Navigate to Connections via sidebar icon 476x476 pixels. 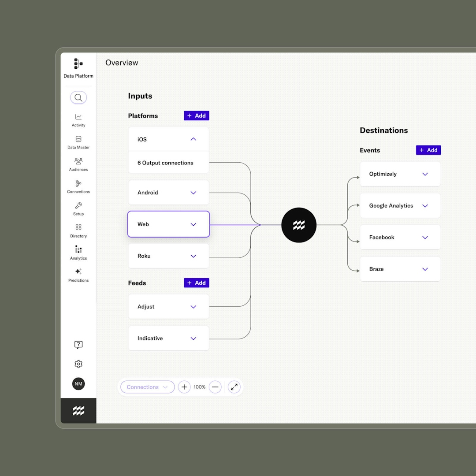pyautogui.click(x=78, y=186)
